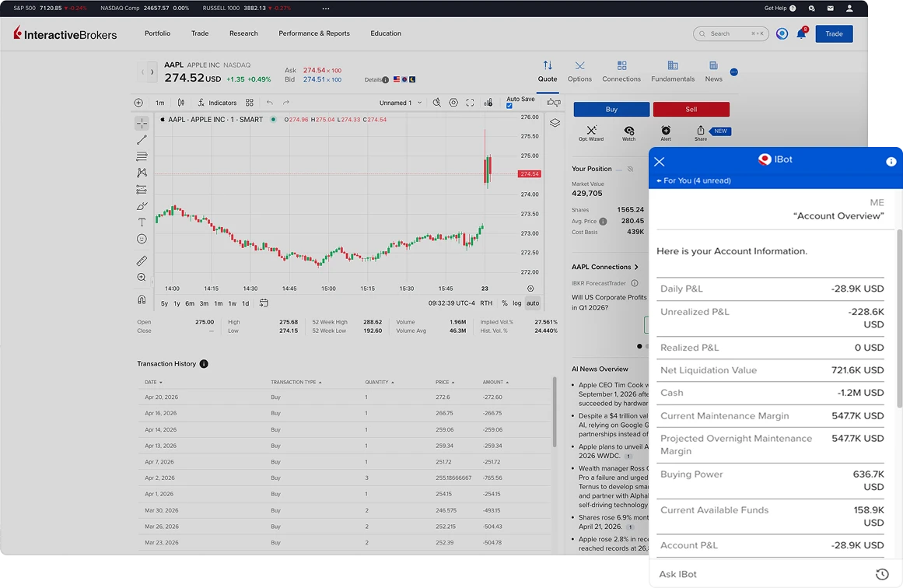This screenshot has height=588, width=903.
Task: Open the Portfolio menu
Action: click(x=157, y=33)
